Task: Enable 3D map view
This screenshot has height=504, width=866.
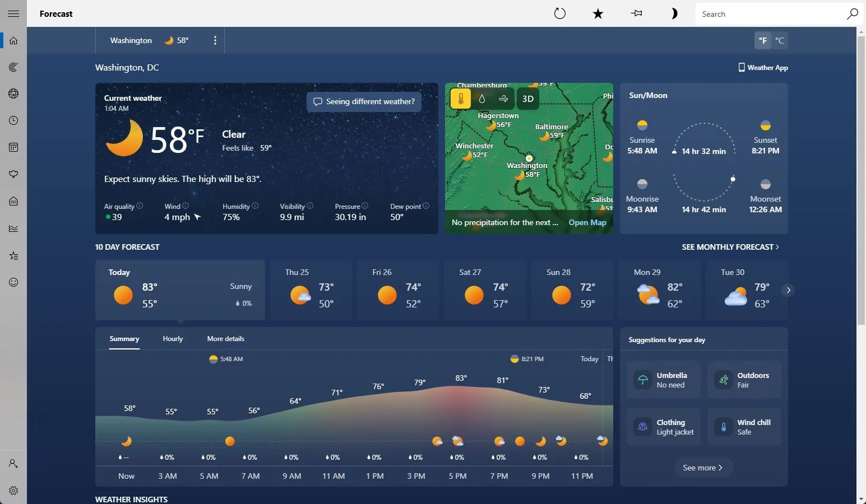Action: 527,99
